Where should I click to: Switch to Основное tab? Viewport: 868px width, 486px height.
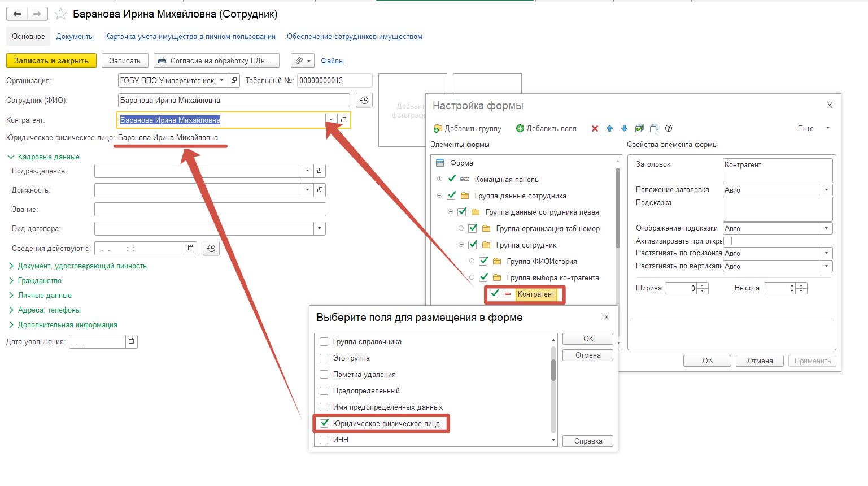(28, 37)
